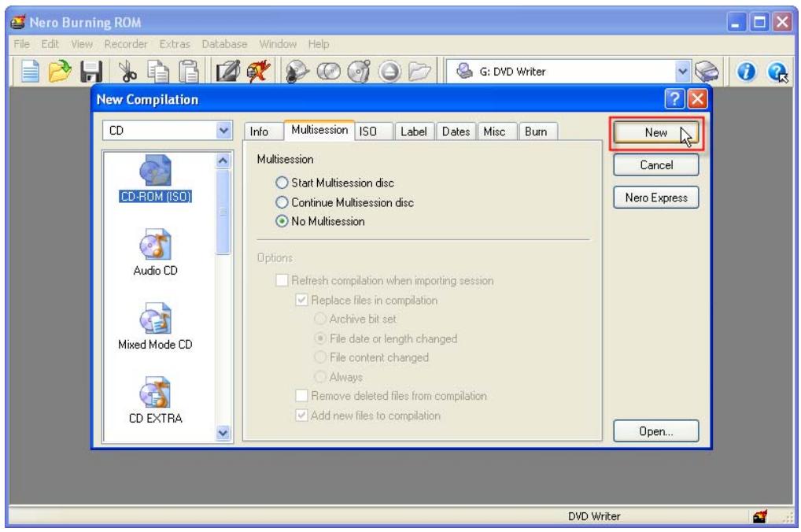Click the Cut scissors icon
801x532 pixels.
tap(127, 71)
